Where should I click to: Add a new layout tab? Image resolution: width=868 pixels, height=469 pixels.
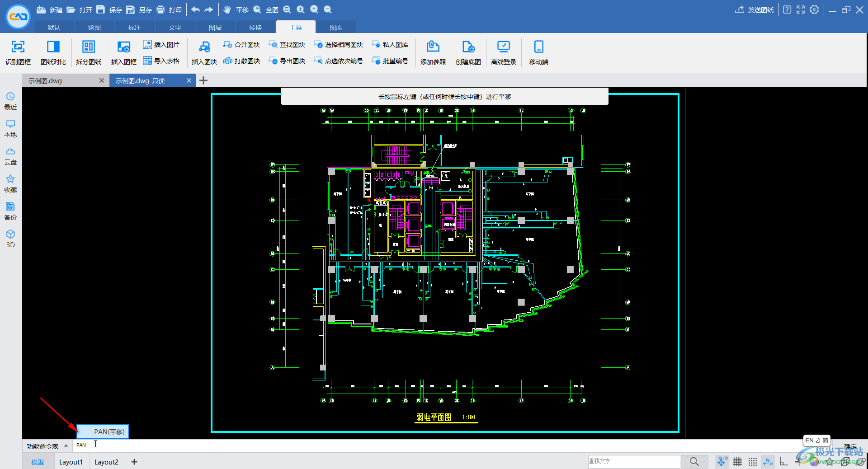tap(134, 462)
